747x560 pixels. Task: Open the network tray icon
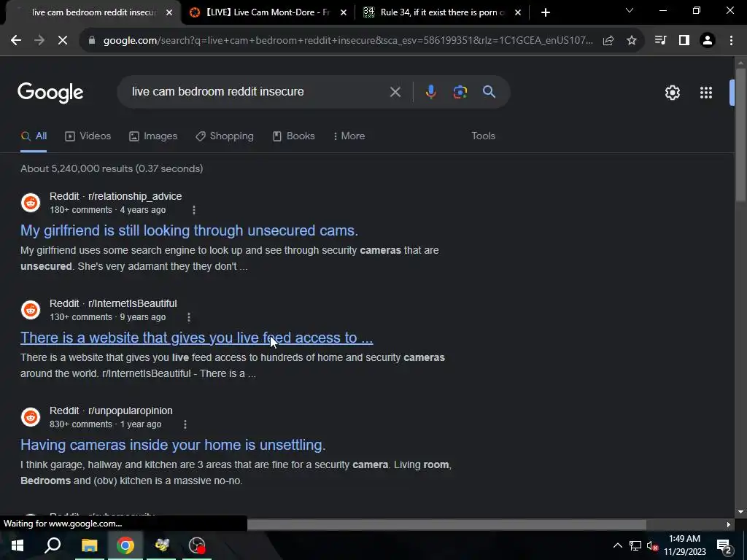(635, 545)
